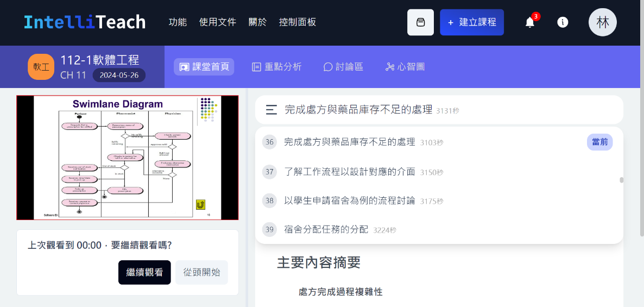The height and width of the screenshot is (307, 644).
Task: Click the orange 軟工 course badge
Action: [x=41, y=67]
